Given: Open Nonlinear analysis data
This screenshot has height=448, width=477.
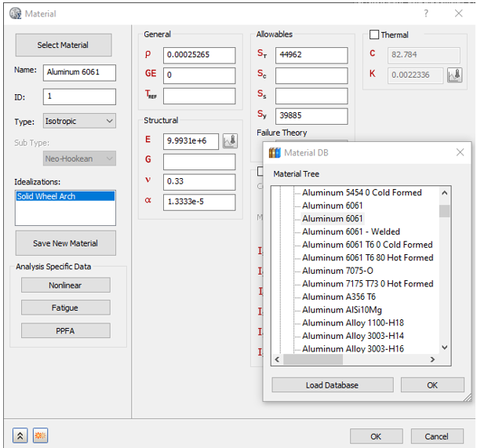Looking at the screenshot, I should (65, 286).
